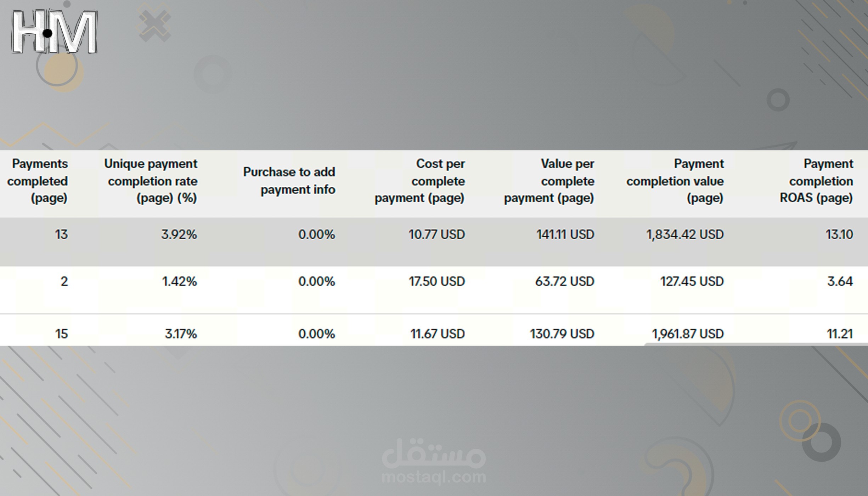Select the 17.50 USD cost cell

(436, 282)
